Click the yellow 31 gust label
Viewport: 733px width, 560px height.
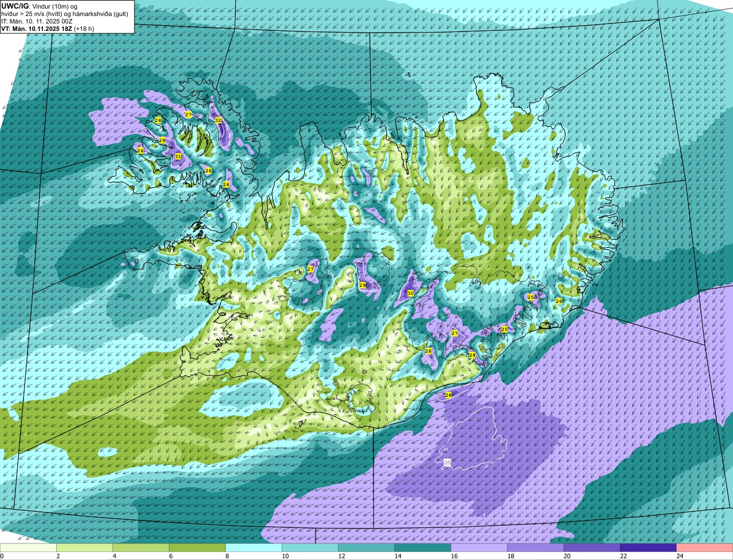pos(178,156)
